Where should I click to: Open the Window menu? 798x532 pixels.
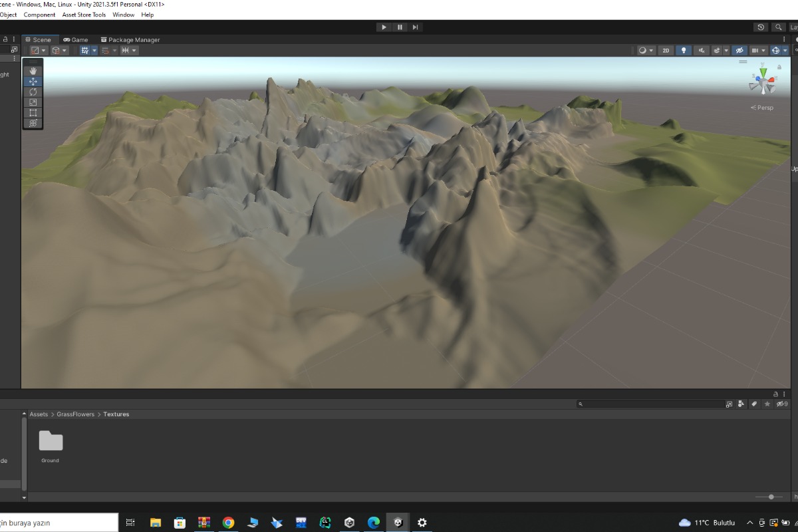123,15
